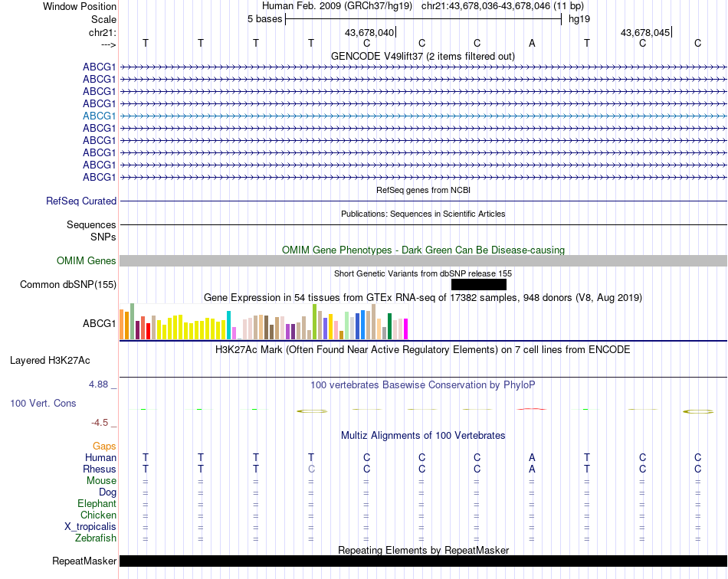The width and height of the screenshot is (728, 579).
Task: Click the hg19 label beside scale bar
Action: pyautogui.click(x=579, y=19)
